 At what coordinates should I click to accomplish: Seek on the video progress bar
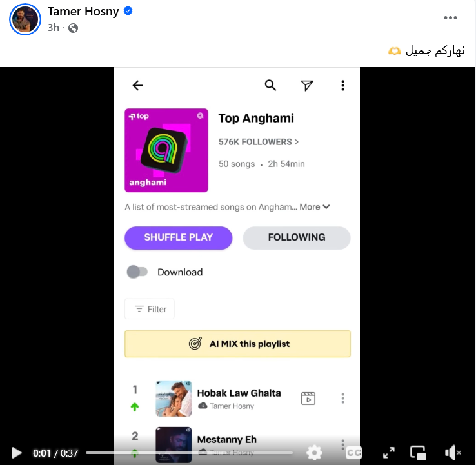click(190, 453)
